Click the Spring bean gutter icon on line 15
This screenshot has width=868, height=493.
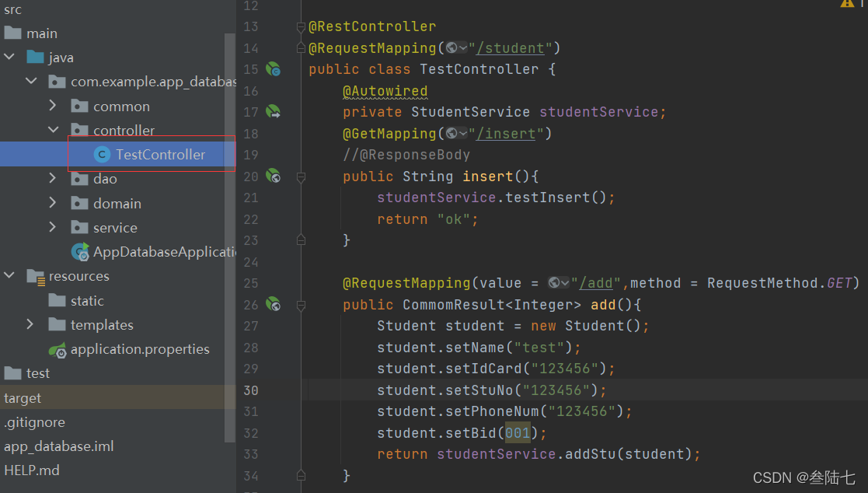click(x=273, y=69)
